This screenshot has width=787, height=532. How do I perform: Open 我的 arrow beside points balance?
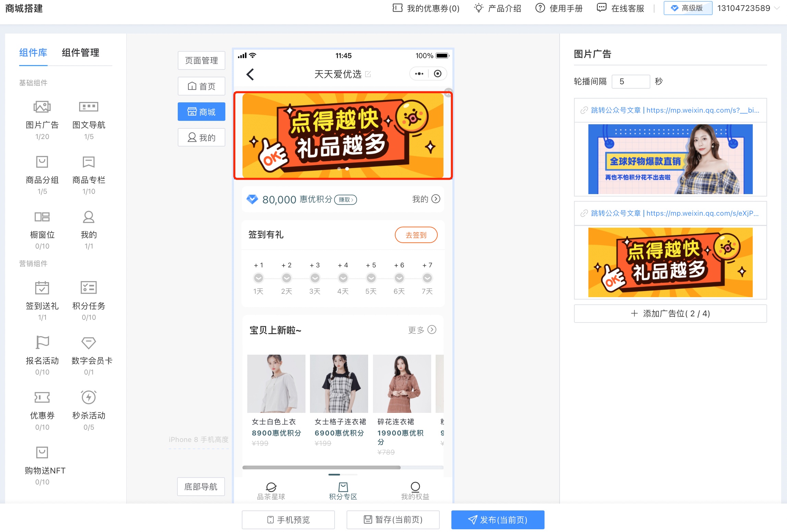[x=436, y=199]
